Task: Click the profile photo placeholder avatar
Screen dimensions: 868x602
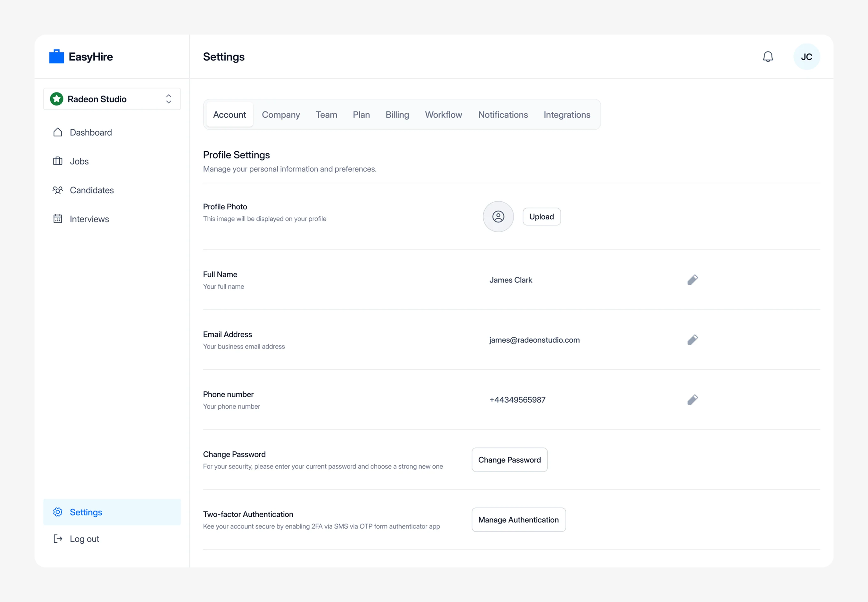Action: tap(498, 216)
